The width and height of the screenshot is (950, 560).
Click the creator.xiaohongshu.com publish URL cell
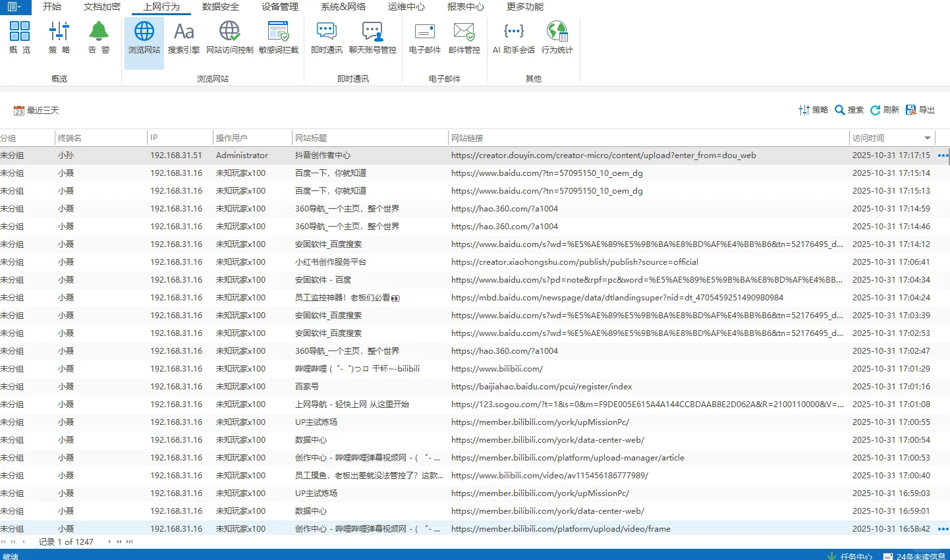tap(649, 262)
